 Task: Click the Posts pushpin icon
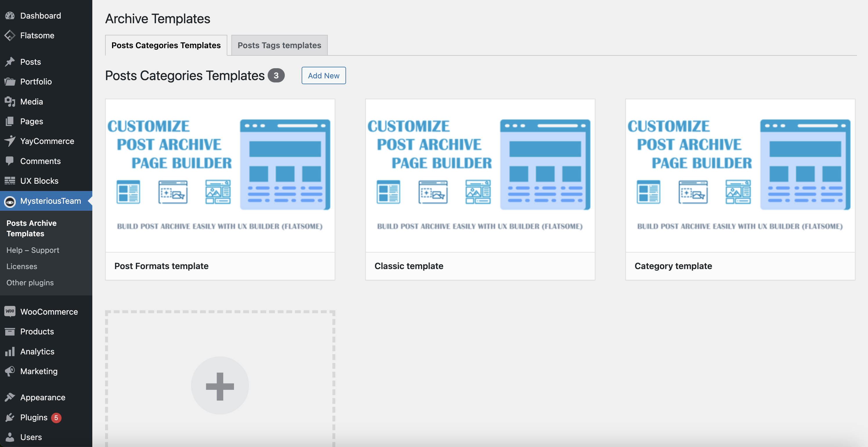(x=10, y=62)
